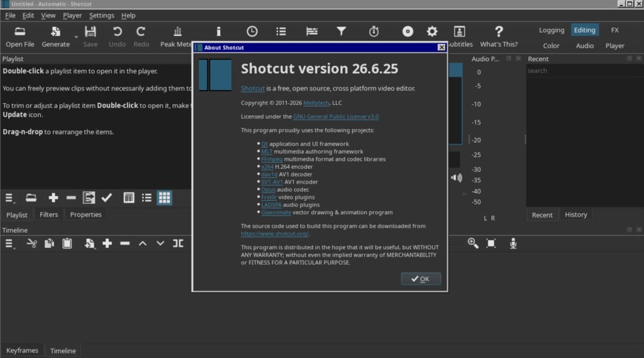Select the Playlist tab
This screenshot has width=644, height=358.
(x=17, y=215)
